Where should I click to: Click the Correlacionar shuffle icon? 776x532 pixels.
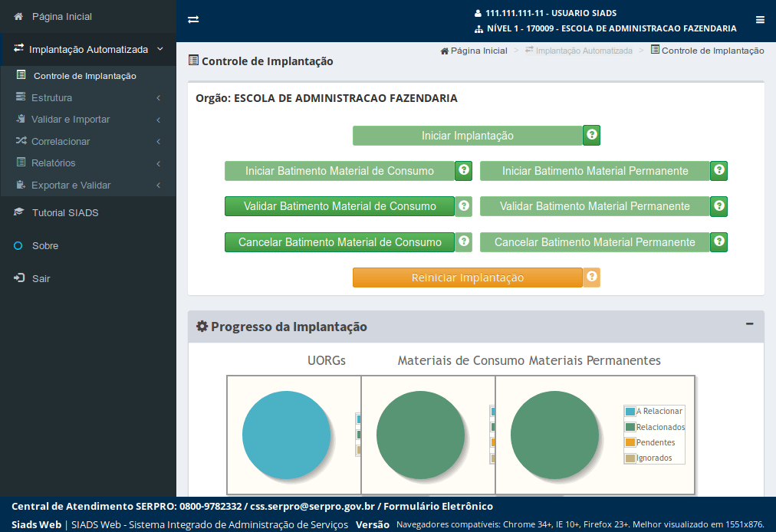(x=21, y=141)
